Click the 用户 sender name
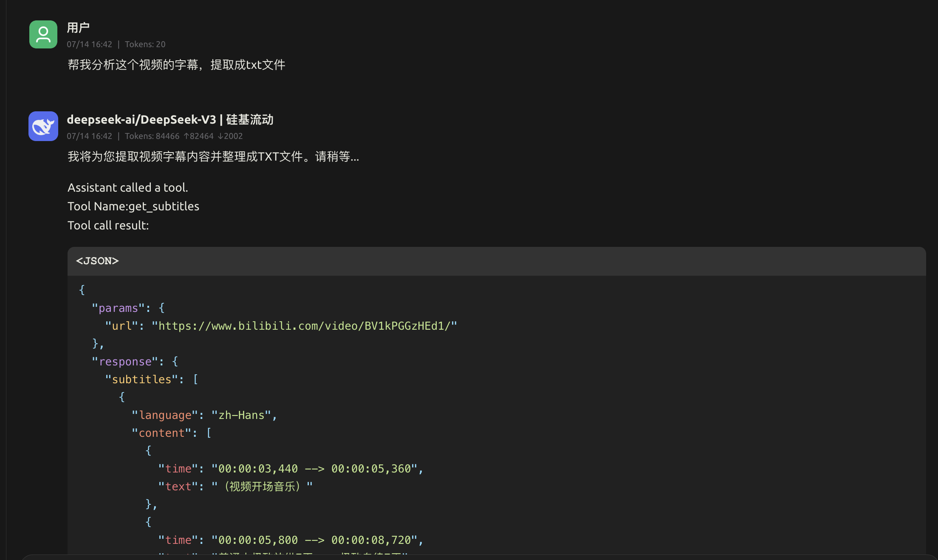 (78, 28)
